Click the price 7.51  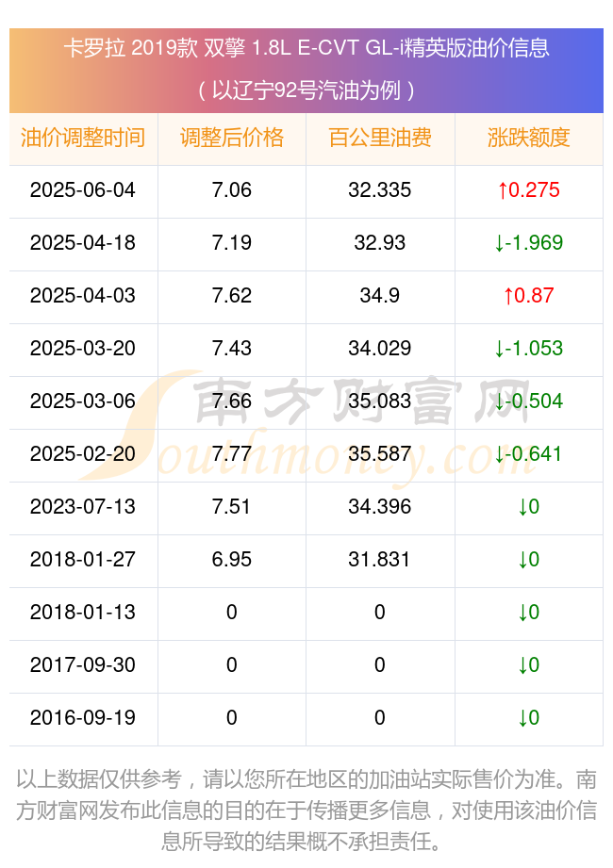coord(231,506)
